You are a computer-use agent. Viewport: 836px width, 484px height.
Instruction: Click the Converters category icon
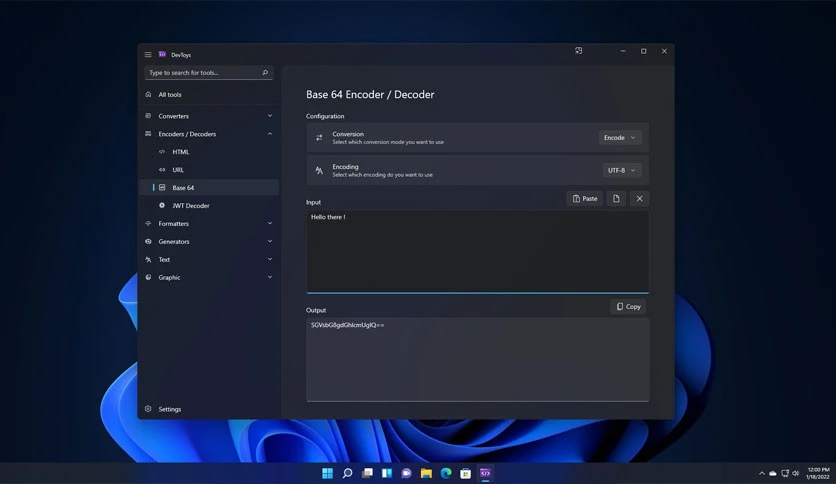coord(148,116)
